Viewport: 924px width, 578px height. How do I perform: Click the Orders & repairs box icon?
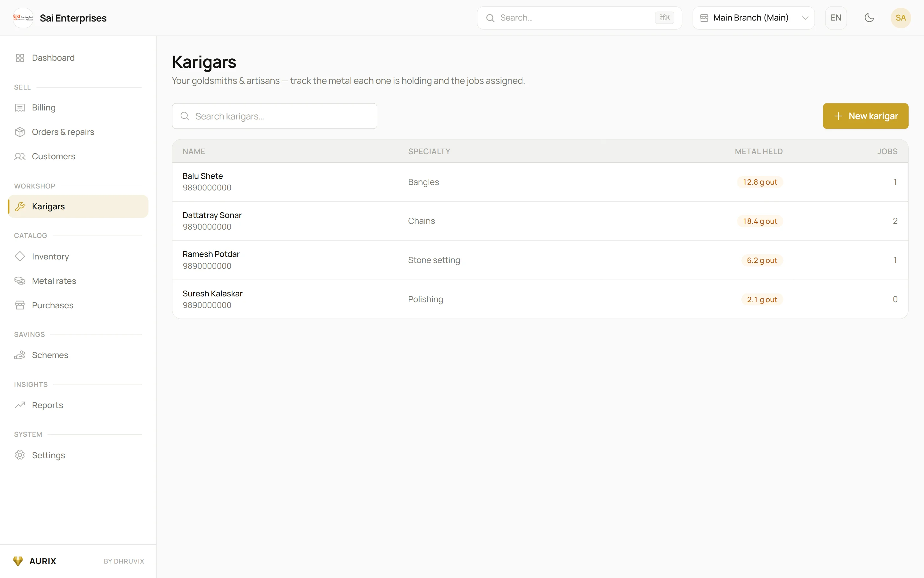click(20, 132)
